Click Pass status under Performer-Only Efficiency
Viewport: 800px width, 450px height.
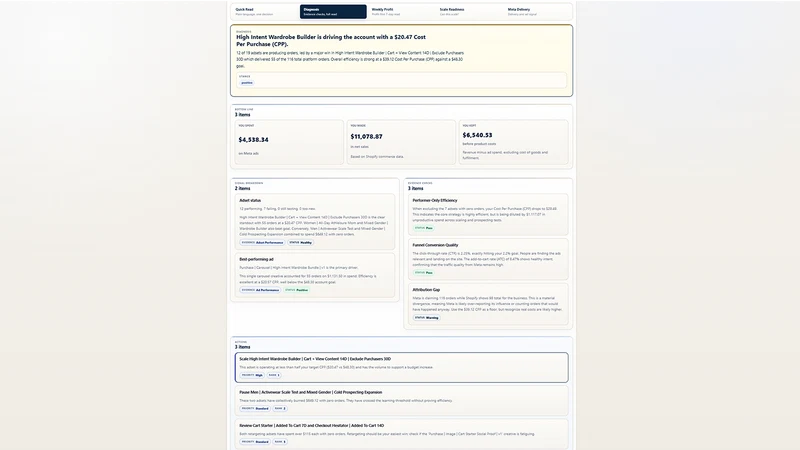point(423,228)
